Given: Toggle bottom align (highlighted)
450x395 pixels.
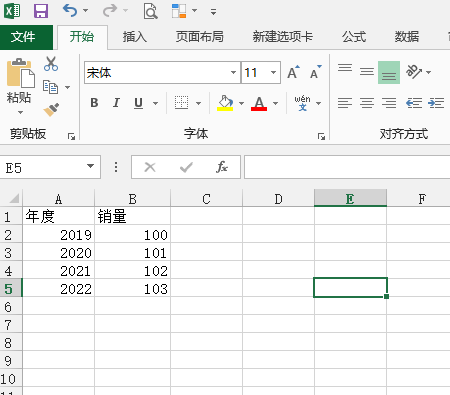Looking at the screenshot, I should 389,72.
